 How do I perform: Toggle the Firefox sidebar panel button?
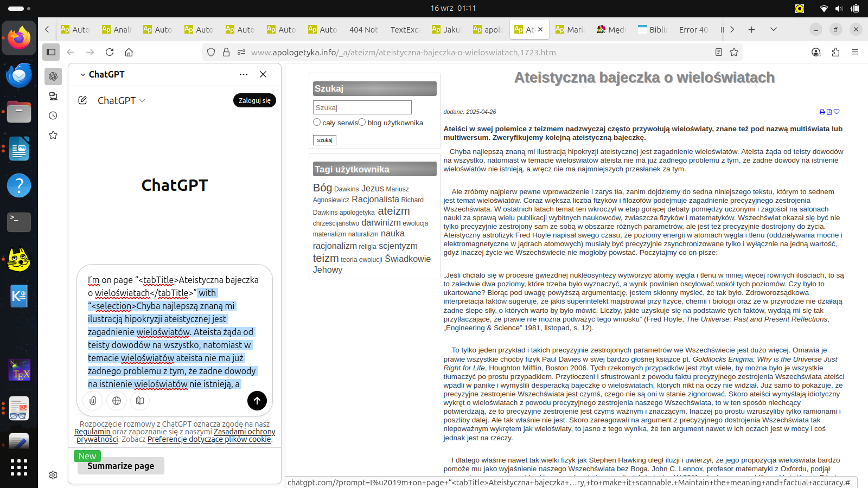click(51, 52)
